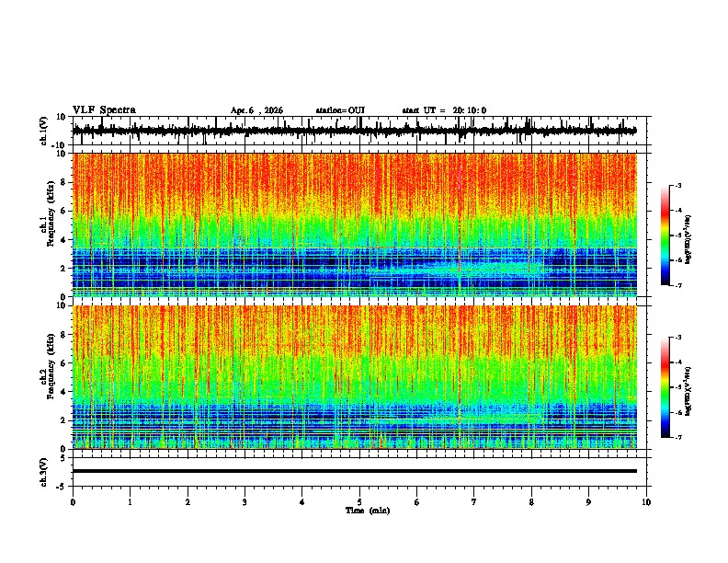Click the ch.1(V) waveform axis label
Screen dimensions: 728x563
[x=44, y=131]
